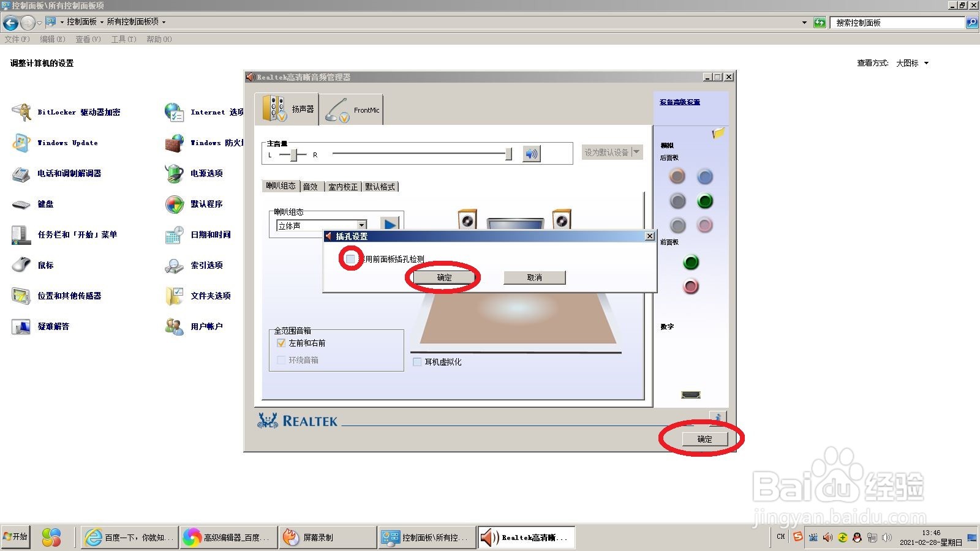Toggle 环绕音箱 checkbox
Image resolution: width=980 pixels, height=551 pixels.
(x=281, y=360)
